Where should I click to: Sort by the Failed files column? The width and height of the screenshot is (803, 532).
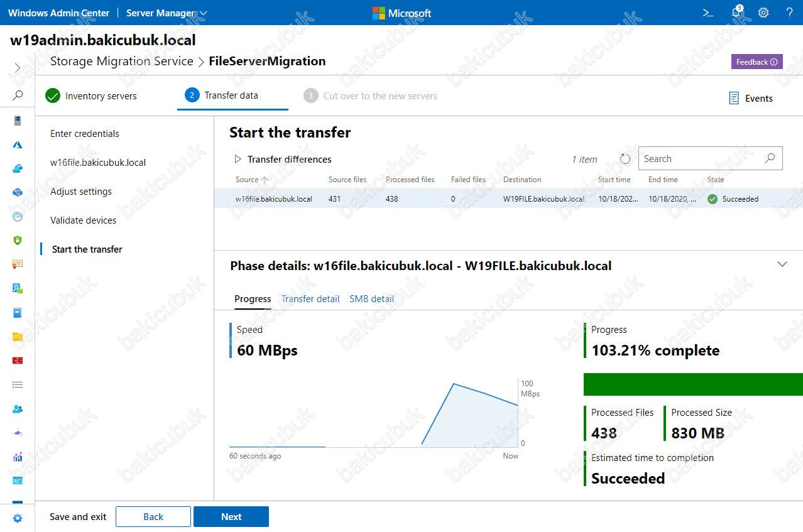point(468,180)
